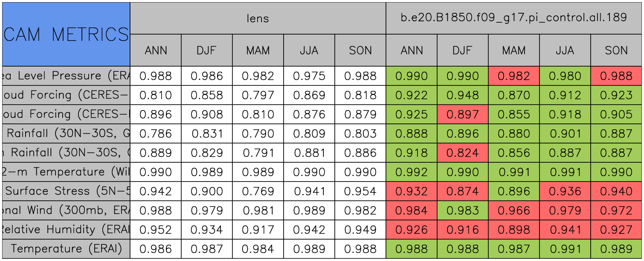Viewport: 644px width, 261px height.
Task: Click the red cell showing 0.824
Action: tap(462, 153)
